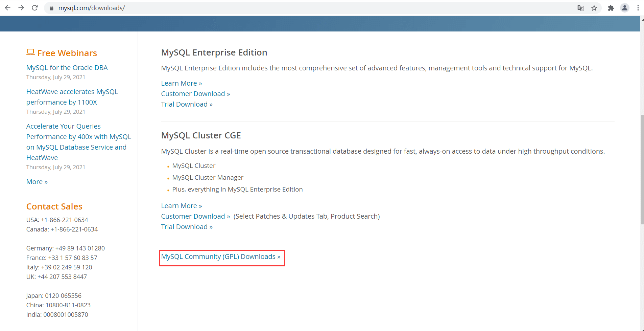This screenshot has height=331, width=644.
Task: Click the MySQL Cluster CGE heading
Action: 201,135
